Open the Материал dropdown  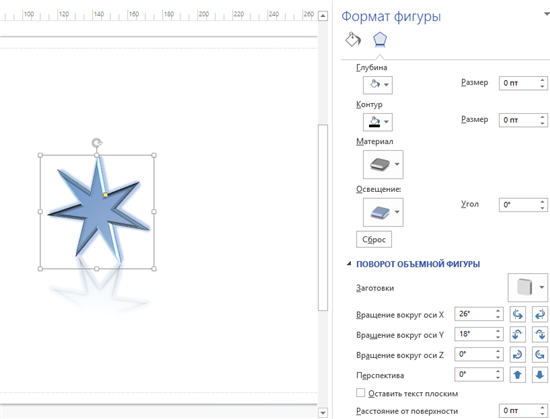[383, 164]
